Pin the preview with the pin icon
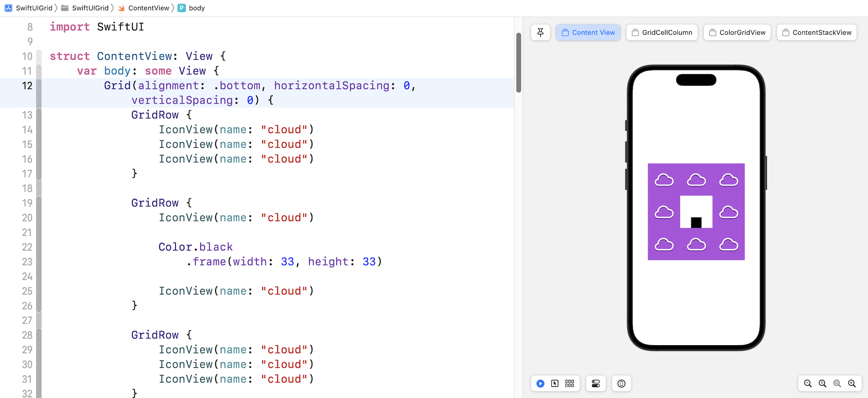868x398 pixels. [x=540, y=33]
